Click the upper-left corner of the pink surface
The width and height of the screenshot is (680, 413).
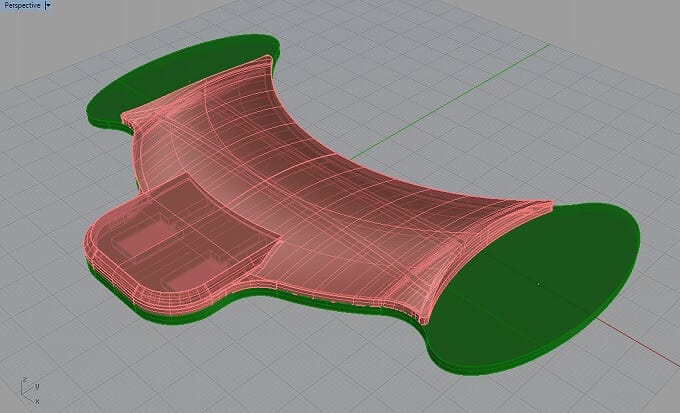[128, 118]
